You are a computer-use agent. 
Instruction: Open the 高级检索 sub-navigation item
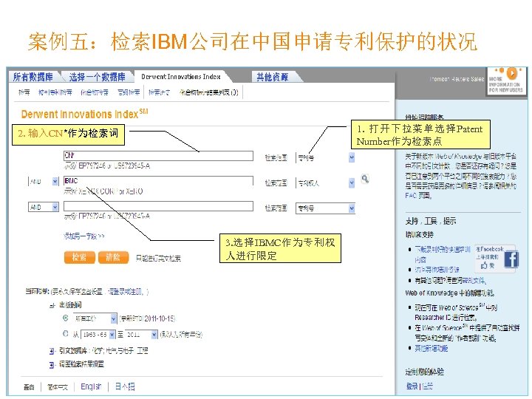click(129, 92)
